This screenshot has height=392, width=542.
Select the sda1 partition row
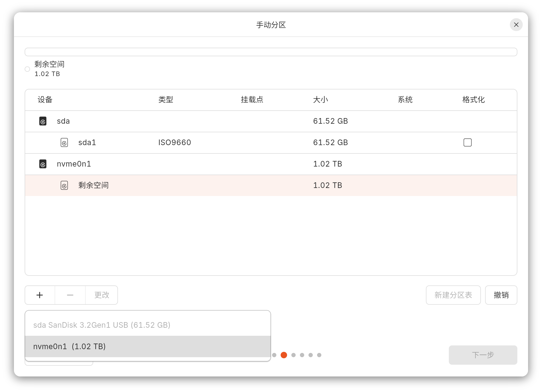click(x=271, y=142)
